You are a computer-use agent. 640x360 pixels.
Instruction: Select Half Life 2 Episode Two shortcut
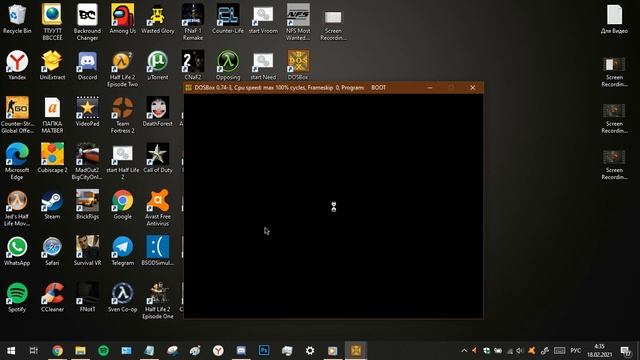coord(122,69)
